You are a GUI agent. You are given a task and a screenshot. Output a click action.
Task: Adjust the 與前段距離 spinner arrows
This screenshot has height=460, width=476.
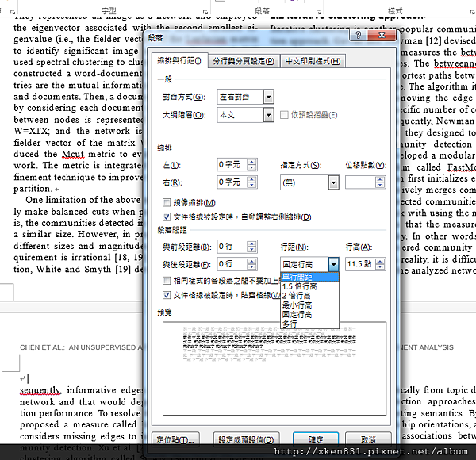tap(252, 247)
